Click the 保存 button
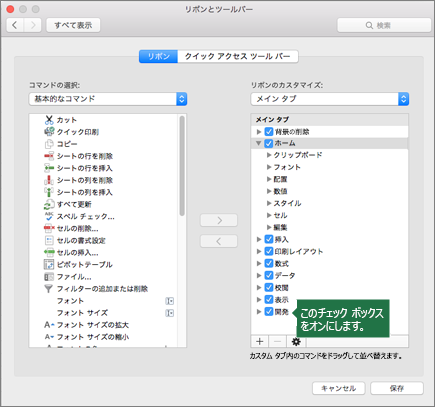Screen dimensions: 435x407 coord(397,388)
